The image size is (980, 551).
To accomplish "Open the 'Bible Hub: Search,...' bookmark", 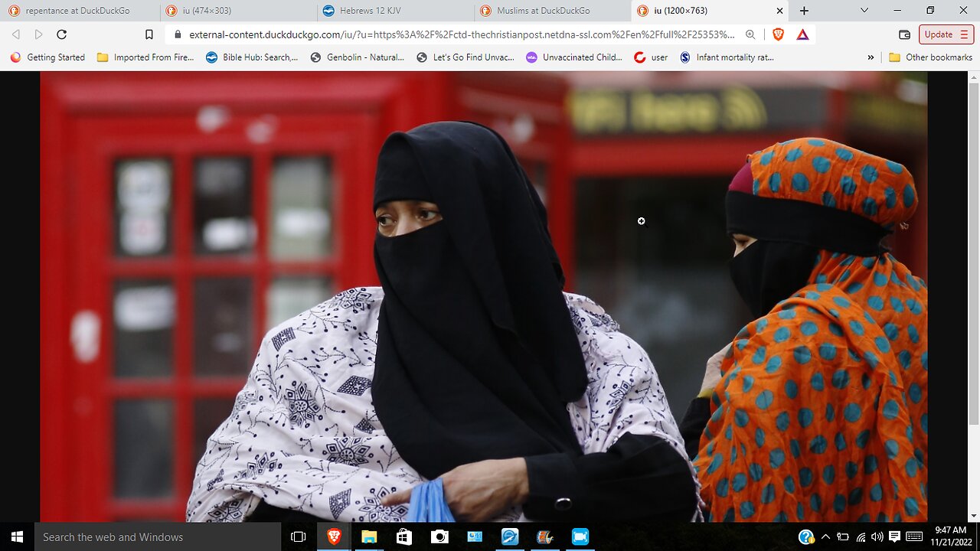I will click(252, 57).
